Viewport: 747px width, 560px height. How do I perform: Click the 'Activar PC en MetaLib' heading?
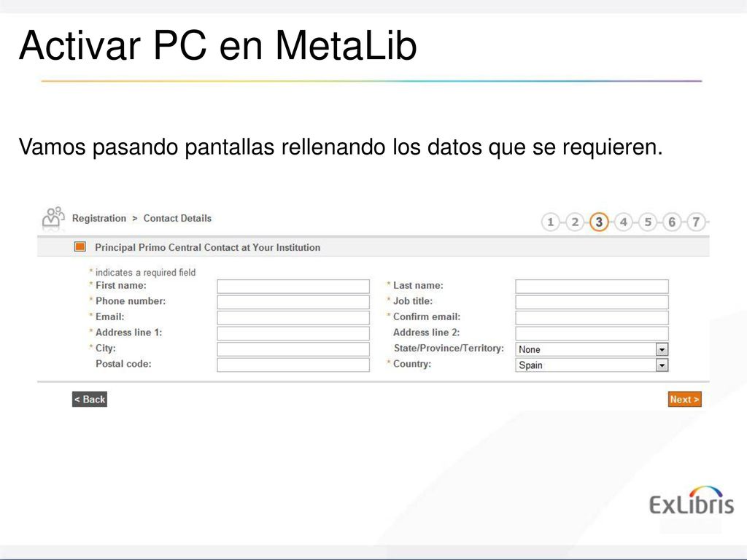[217, 46]
